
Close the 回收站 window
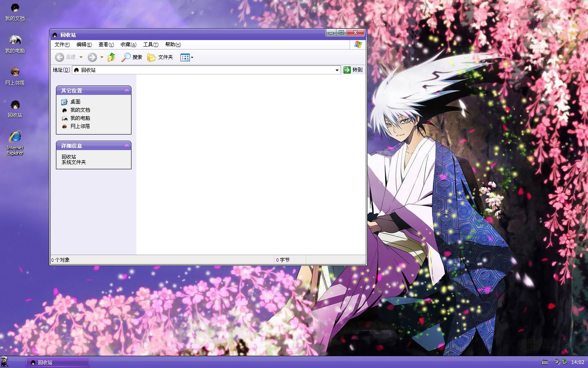click(356, 32)
